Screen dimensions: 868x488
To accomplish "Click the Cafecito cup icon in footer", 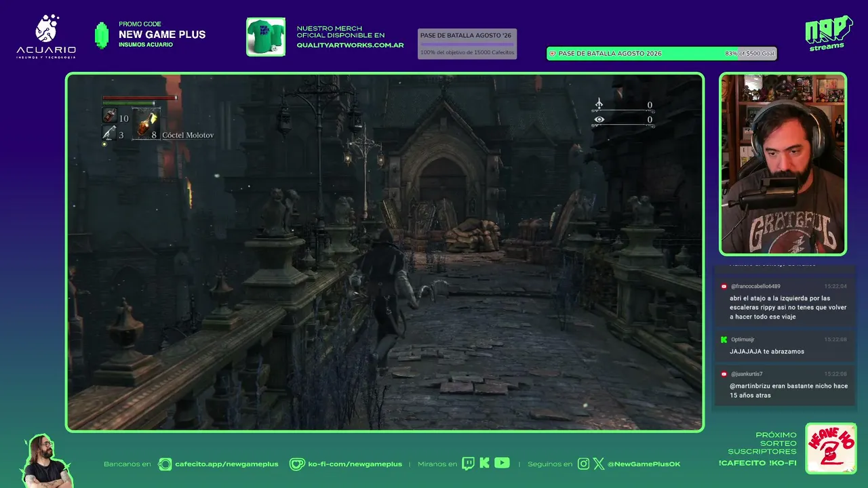I will coord(165,464).
